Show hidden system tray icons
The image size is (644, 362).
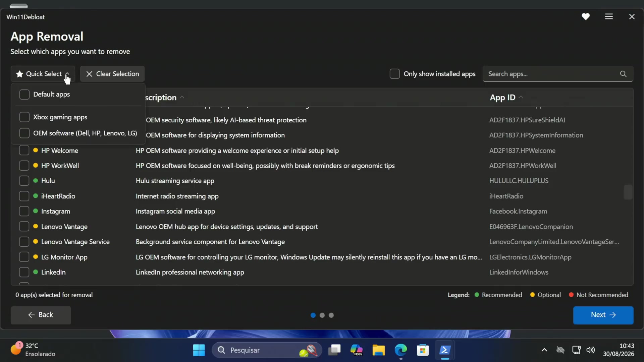tap(544, 350)
